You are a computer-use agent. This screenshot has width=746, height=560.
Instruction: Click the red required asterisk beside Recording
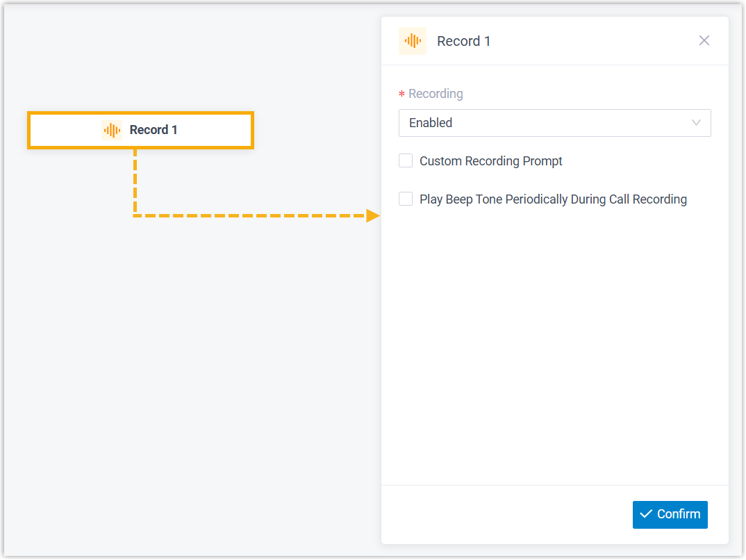[x=401, y=94]
